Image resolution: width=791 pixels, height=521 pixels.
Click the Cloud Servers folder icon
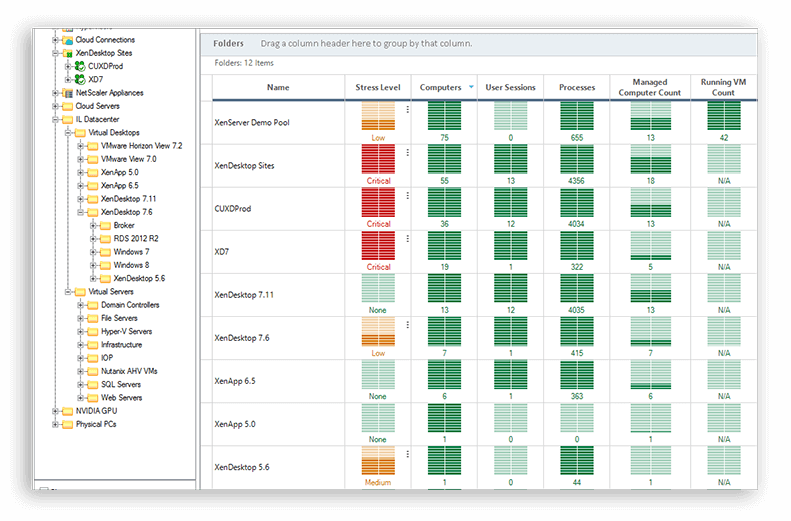click(x=68, y=106)
